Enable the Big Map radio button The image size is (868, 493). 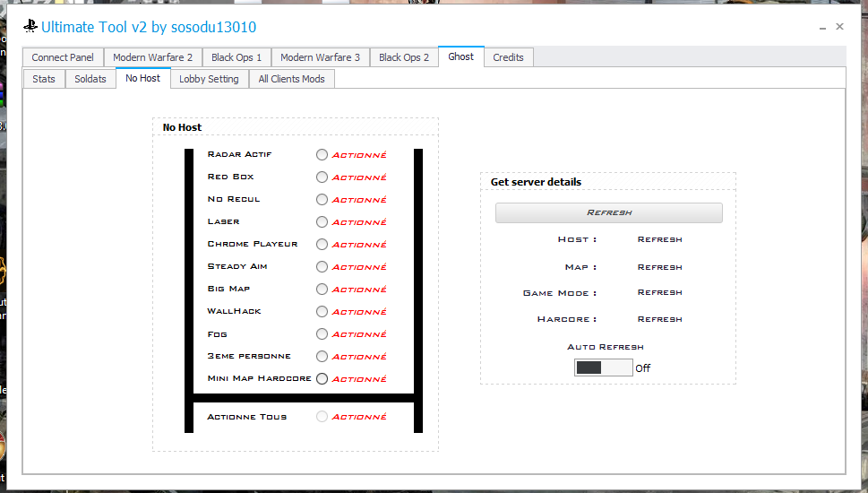coord(322,290)
